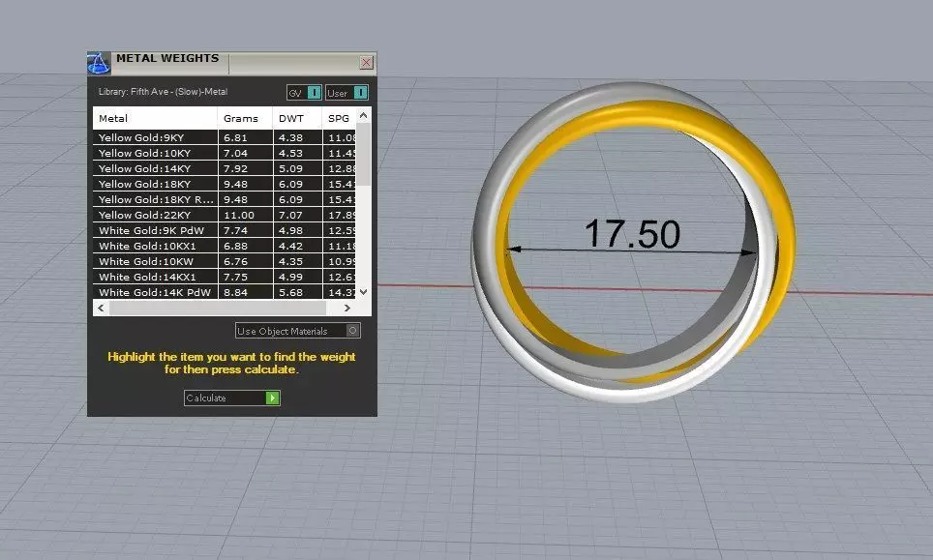Click the 4.38 DWT value

(291, 137)
